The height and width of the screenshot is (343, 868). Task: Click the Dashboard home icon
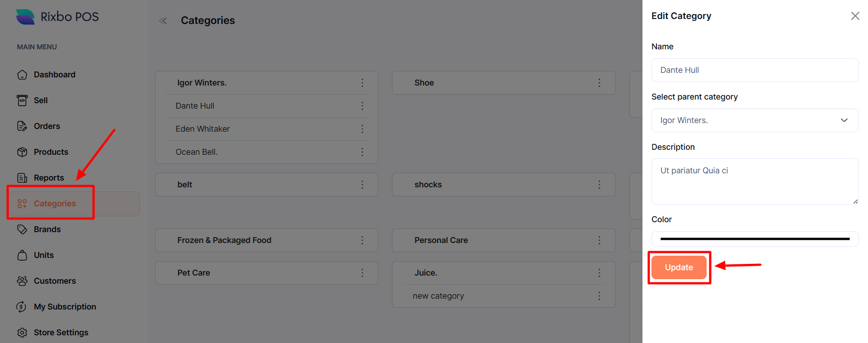pyautogui.click(x=22, y=75)
